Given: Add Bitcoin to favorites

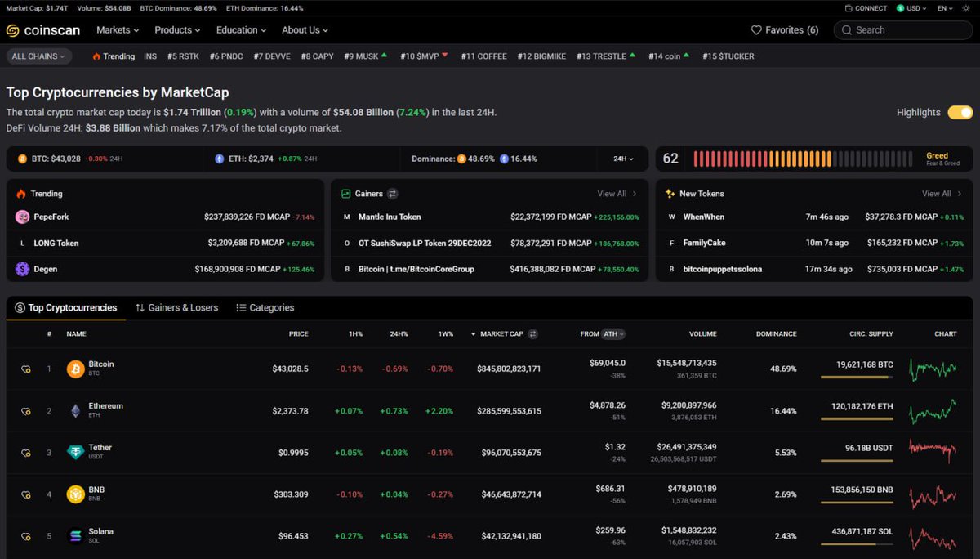Looking at the screenshot, I should tap(26, 369).
